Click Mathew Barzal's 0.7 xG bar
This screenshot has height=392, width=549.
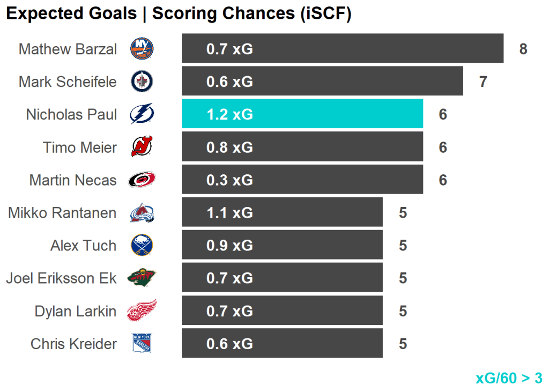(342, 49)
